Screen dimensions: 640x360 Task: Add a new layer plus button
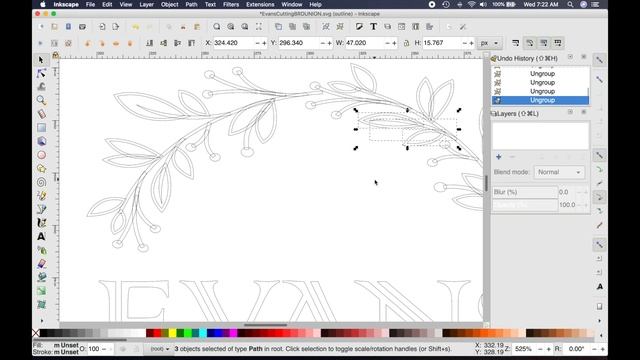(x=498, y=157)
